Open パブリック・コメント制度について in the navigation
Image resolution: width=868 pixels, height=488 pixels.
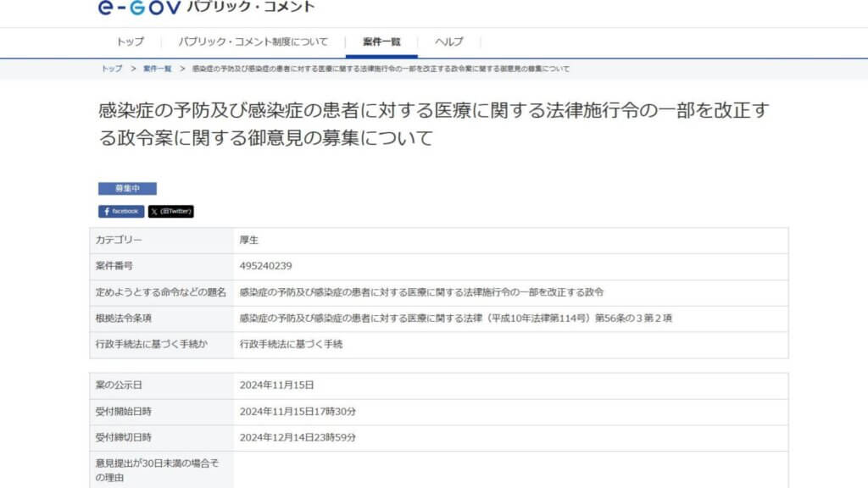[253, 42]
